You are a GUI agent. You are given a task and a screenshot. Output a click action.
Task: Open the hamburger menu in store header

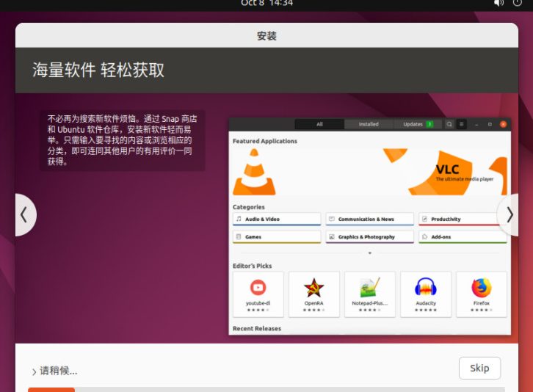[461, 124]
